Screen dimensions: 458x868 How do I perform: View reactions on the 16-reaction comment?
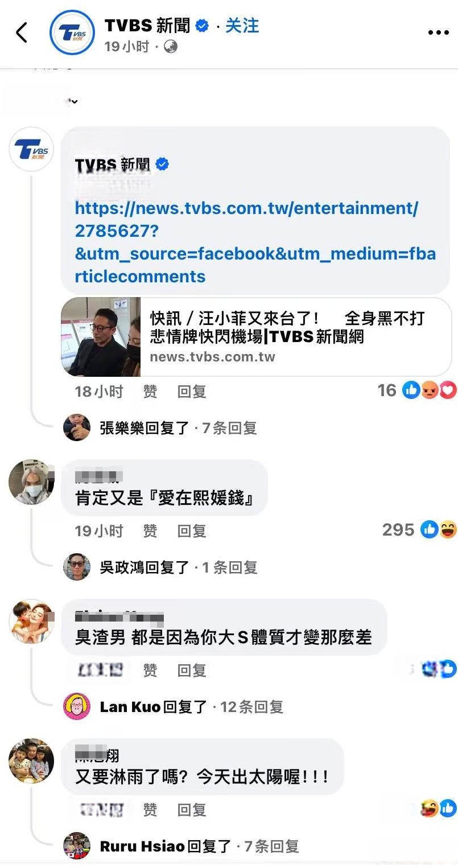(x=417, y=390)
